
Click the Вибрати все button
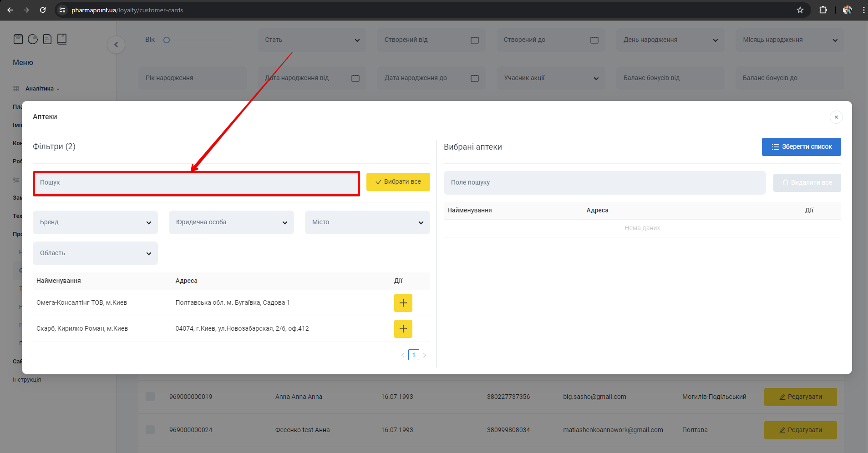tap(398, 182)
